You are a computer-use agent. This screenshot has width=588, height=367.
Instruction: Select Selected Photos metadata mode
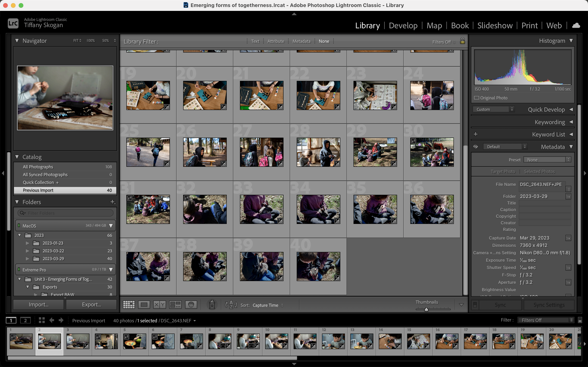pyautogui.click(x=539, y=172)
